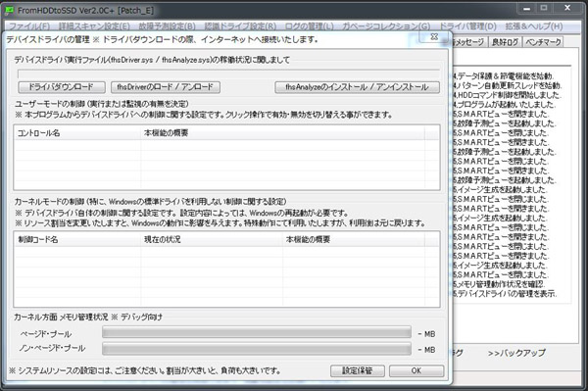Click the 制御コード名 column header
The height and width of the screenshot is (391, 588).
pos(77,239)
